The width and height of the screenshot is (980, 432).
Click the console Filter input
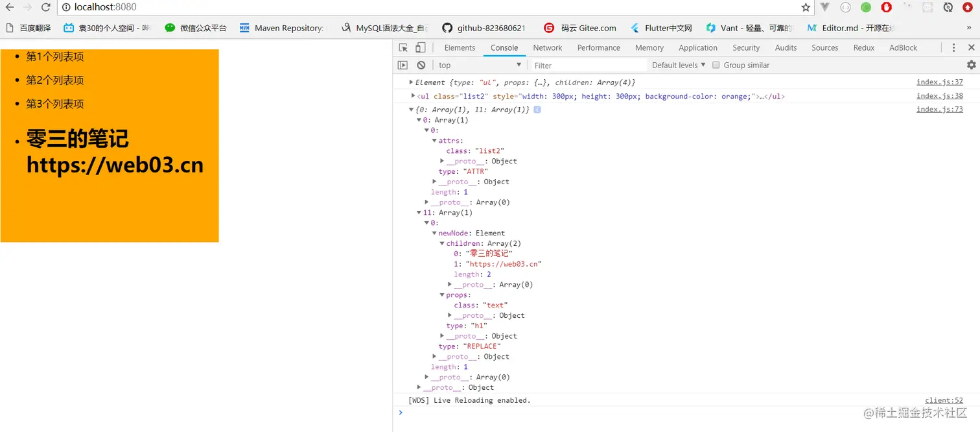(x=589, y=65)
